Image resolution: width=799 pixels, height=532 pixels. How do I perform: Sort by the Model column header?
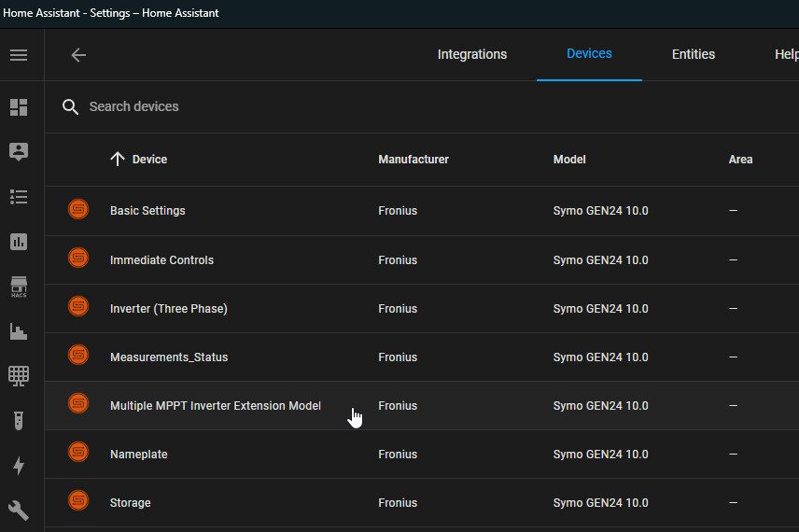(569, 160)
